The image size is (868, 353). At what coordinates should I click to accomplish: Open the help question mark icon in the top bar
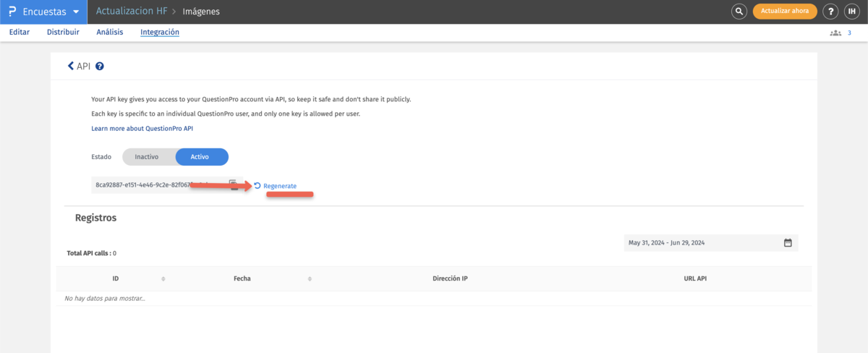click(x=831, y=12)
